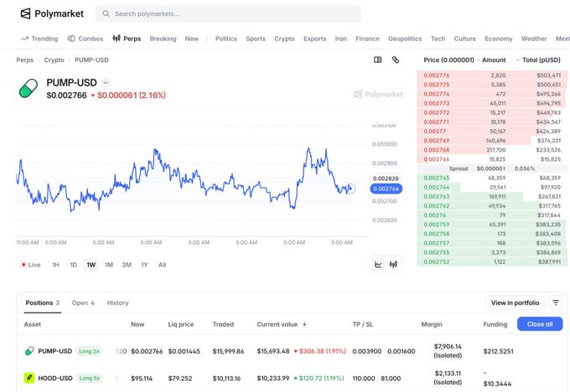Screen dimensions: 570x392
Task: Open the Perps section
Action: coord(127,39)
